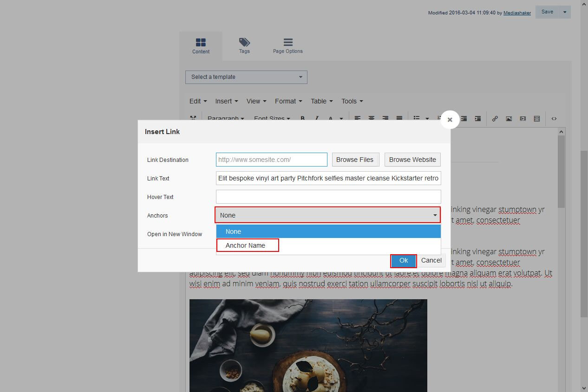The width and height of the screenshot is (588, 392).
Task: Click the Save button
Action: click(547, 12)
